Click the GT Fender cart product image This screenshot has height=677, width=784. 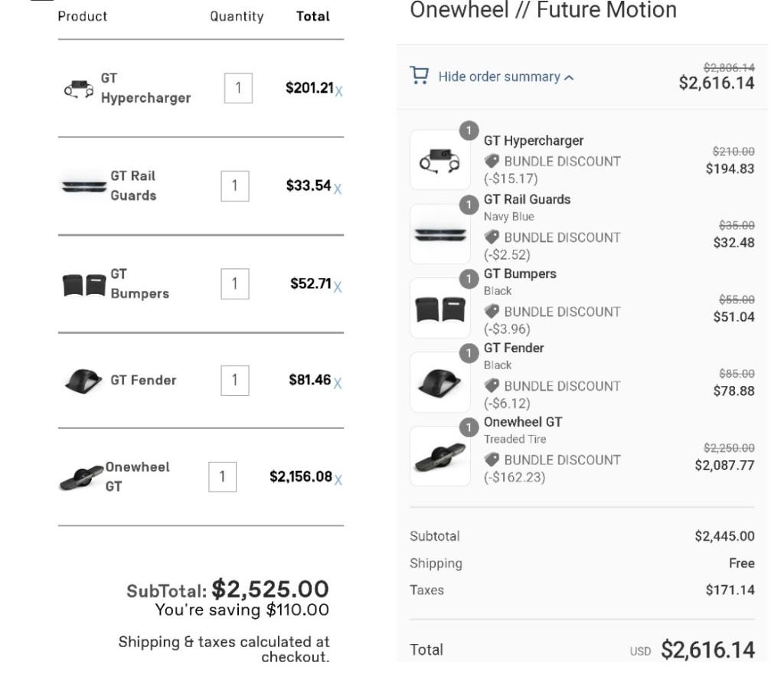(x=83, y=381)
